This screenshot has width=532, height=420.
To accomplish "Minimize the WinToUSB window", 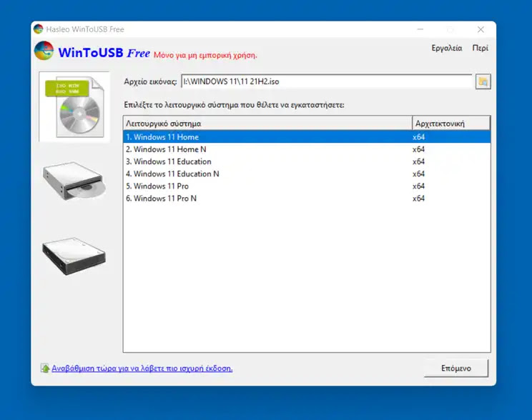I will click(420, 29).
